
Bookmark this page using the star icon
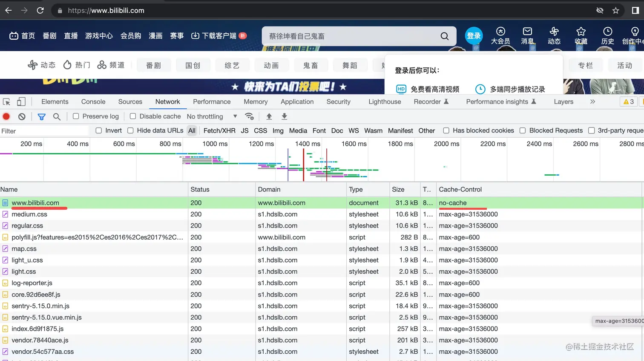click(615, 10)
